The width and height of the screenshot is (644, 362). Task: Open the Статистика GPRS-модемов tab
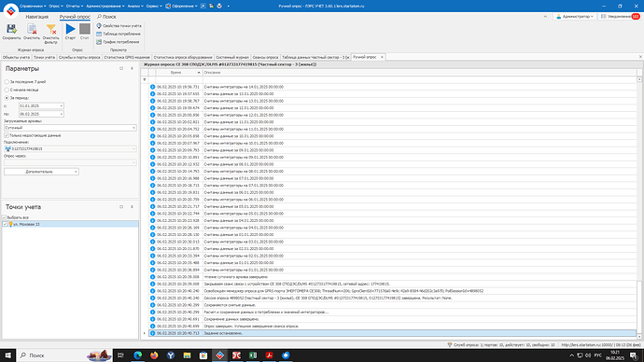coord(127,57)
